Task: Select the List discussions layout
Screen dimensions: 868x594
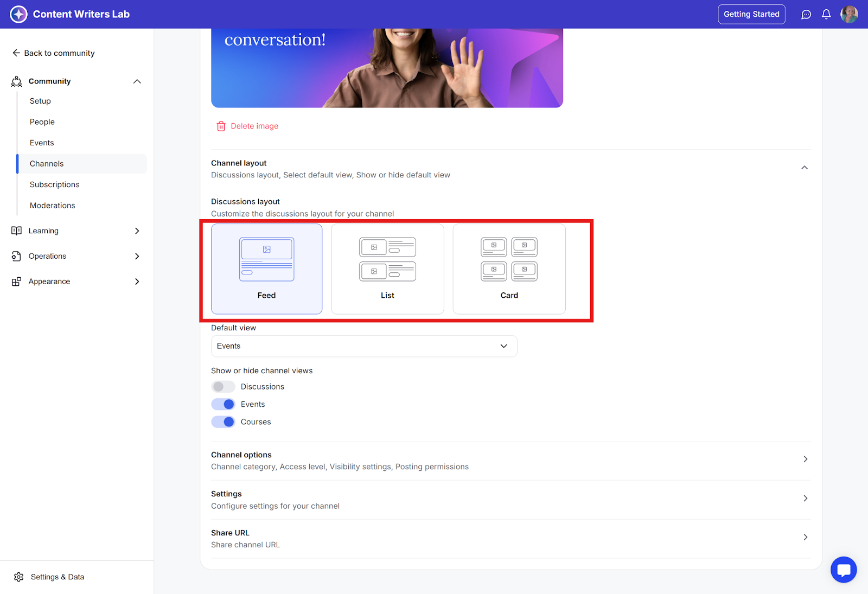Action: pyautogui.click(x=387, y=269)
